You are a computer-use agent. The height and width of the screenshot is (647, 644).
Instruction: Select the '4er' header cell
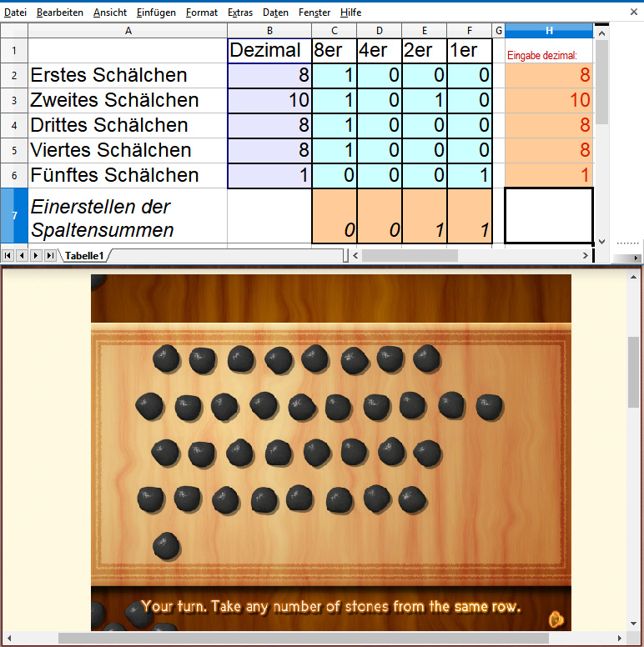379,50
